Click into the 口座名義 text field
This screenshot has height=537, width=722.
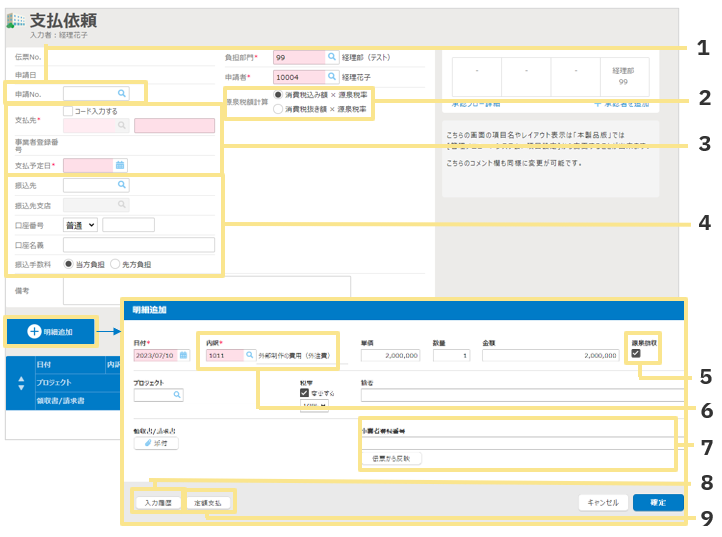(138, 245)
